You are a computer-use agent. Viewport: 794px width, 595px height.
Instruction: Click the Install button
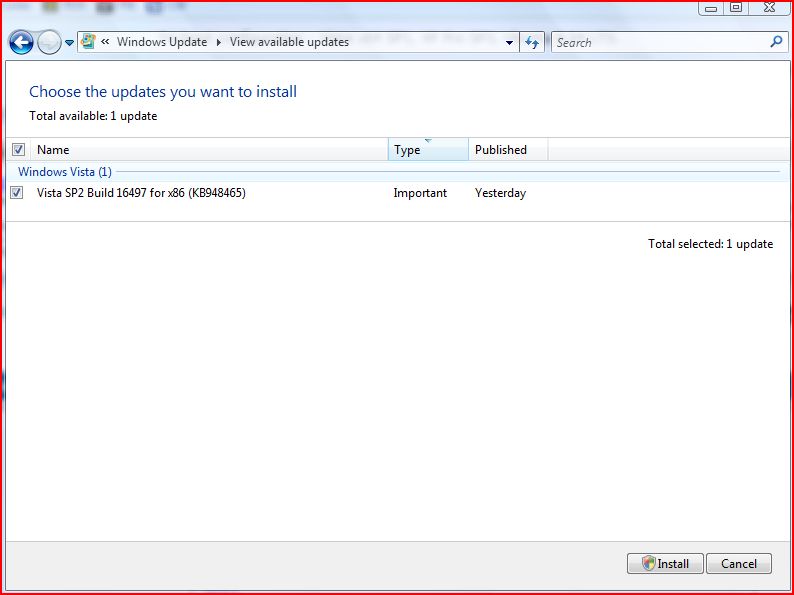tap(665, 563)
